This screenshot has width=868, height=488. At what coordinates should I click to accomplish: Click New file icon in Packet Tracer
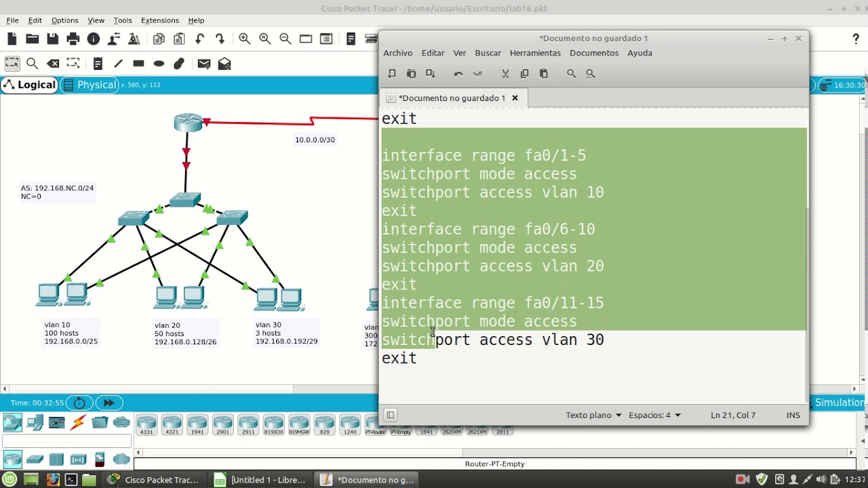12,39
